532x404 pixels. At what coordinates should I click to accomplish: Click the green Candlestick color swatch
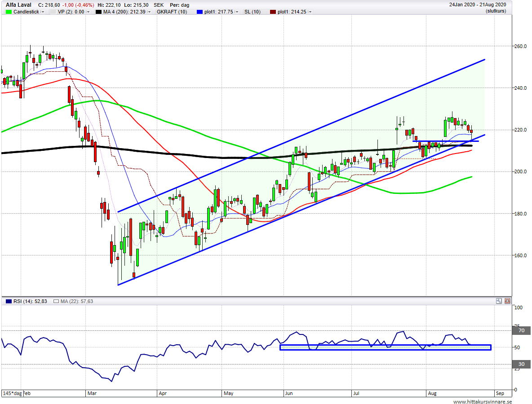[9, 12]
